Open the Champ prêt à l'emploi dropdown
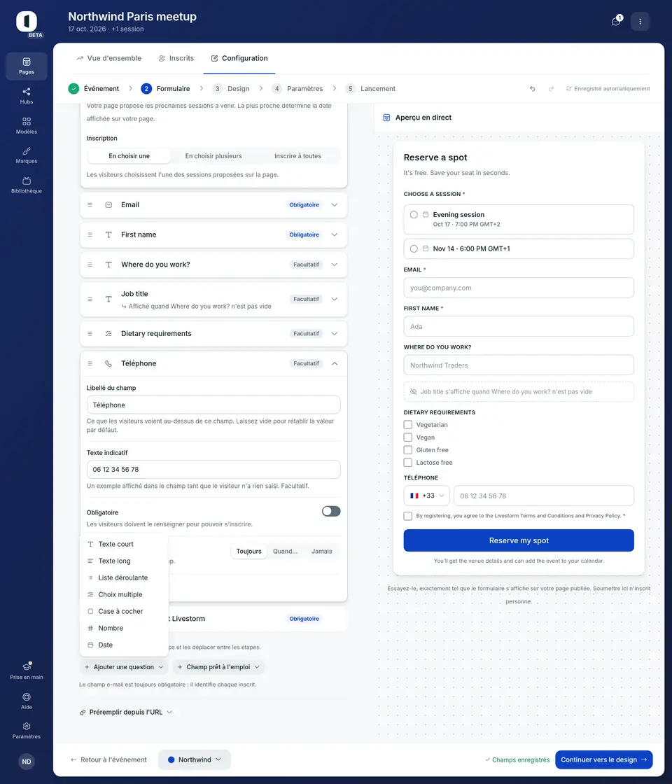This screenshot has height=784, width=672. click(218, 667)
